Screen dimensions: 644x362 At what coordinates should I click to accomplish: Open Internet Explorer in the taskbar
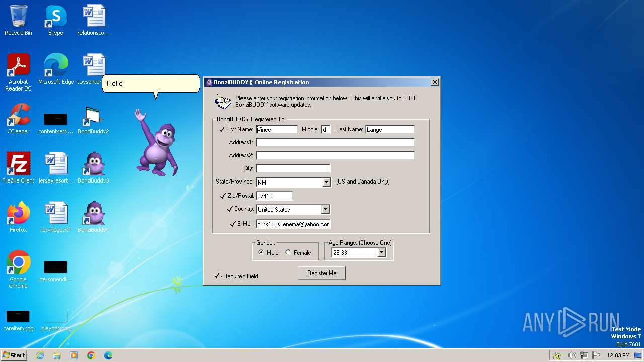pyautogui.click(x=40, y=355)
